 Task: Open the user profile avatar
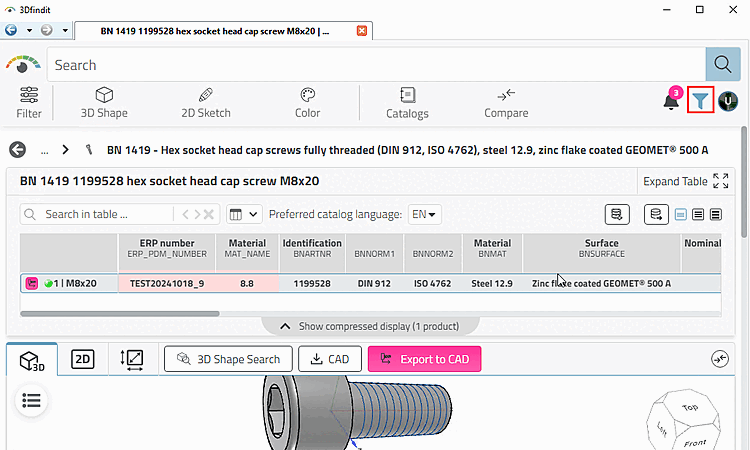(728, 101)
